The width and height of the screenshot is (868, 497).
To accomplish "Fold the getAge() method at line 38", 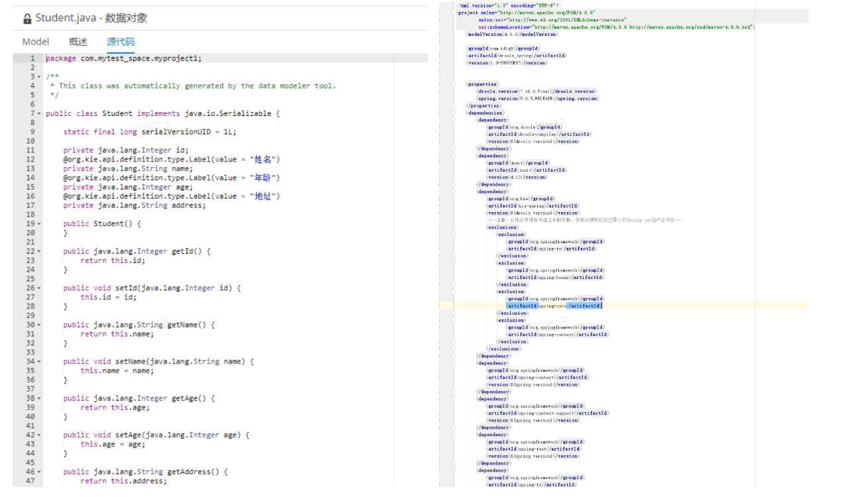I will [x=38, y=399].
